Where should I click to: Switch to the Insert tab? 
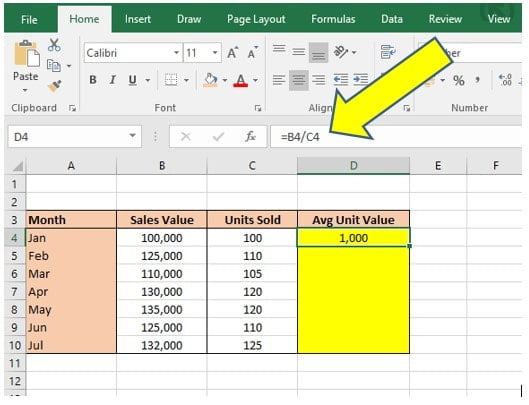pyautogui.click(x=138, y=19)
